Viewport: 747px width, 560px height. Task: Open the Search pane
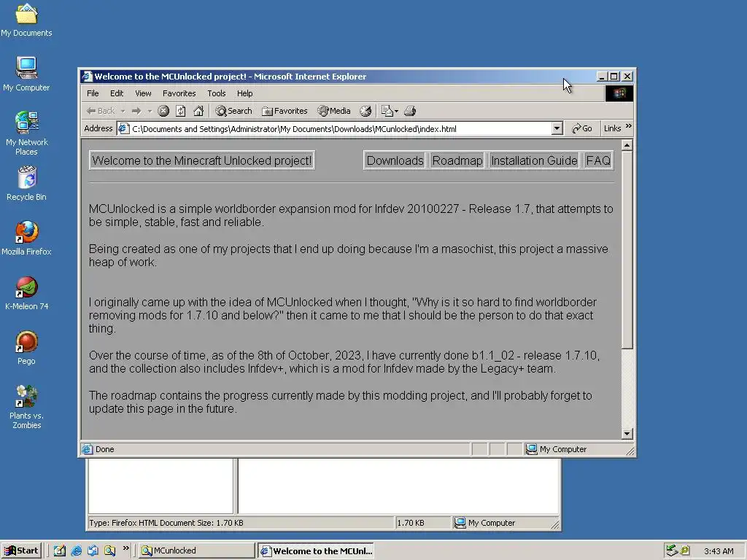click(x=233, y=111)
